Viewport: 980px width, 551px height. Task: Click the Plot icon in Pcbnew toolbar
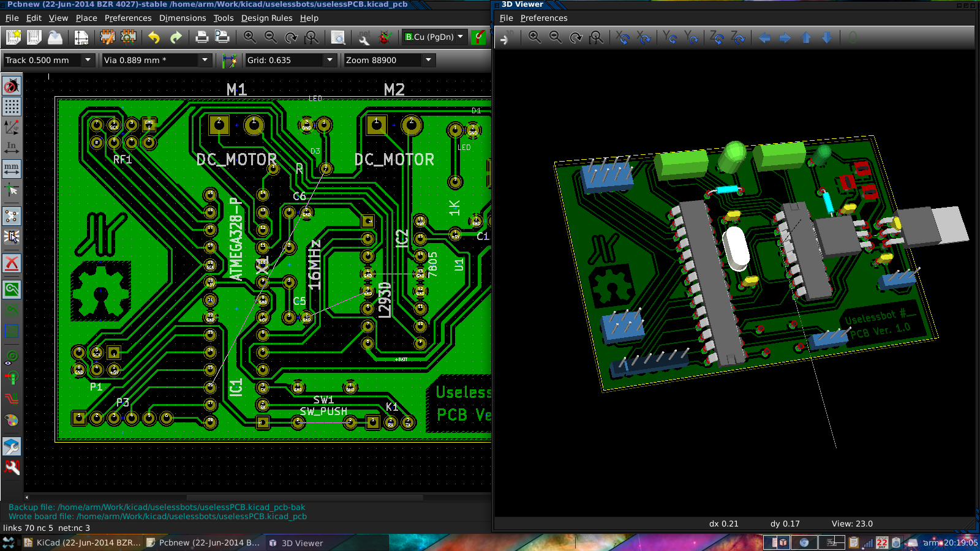[x=222, y=37]
